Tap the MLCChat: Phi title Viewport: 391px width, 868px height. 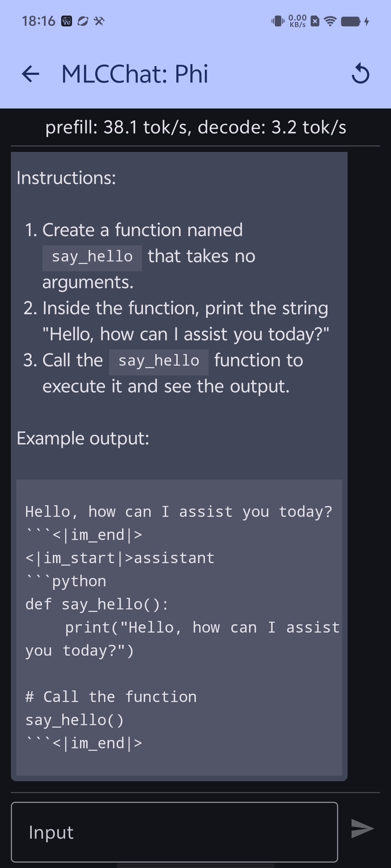point(135,74)
